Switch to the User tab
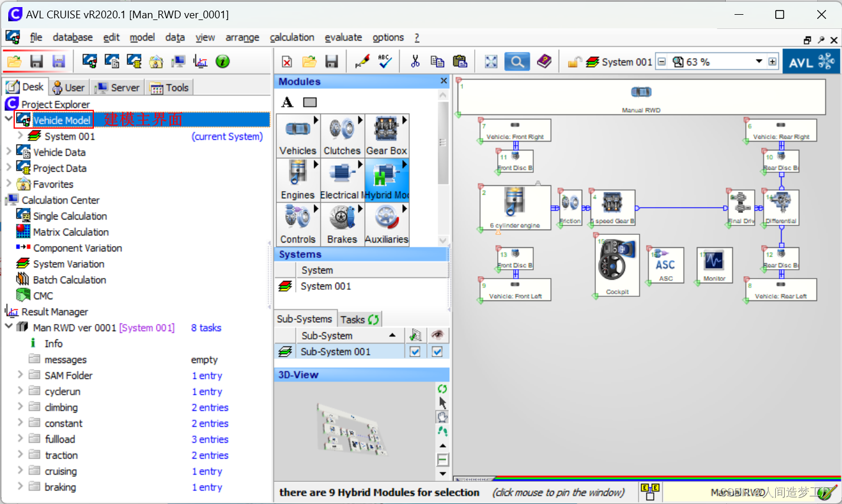Image resolution: width=842 pixels, height=504 pixels. tap(68, 87)
